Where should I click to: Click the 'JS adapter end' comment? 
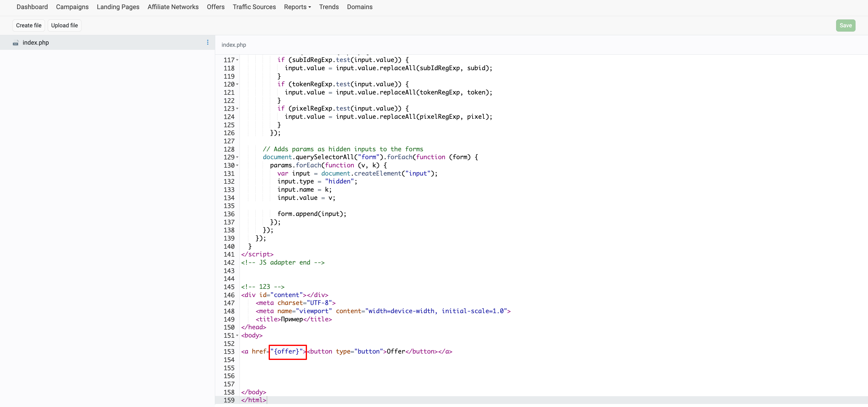pyautogui.click(x=283, y=263)
